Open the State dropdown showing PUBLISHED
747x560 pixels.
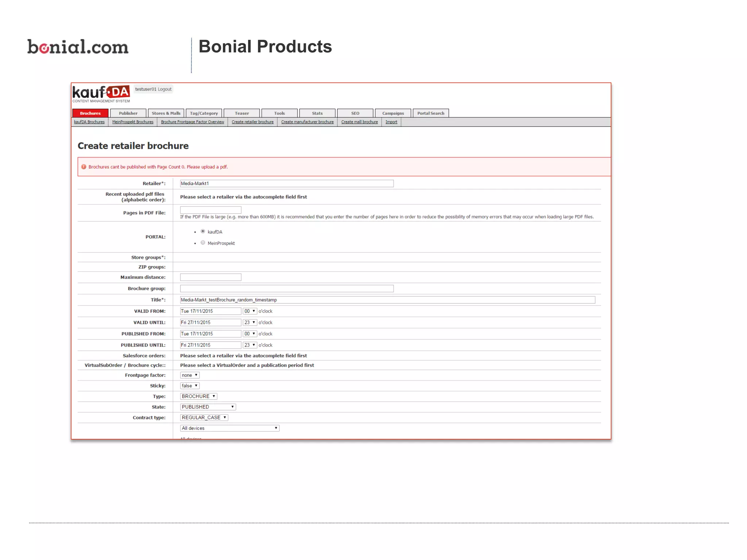click(x=208, y=407)
